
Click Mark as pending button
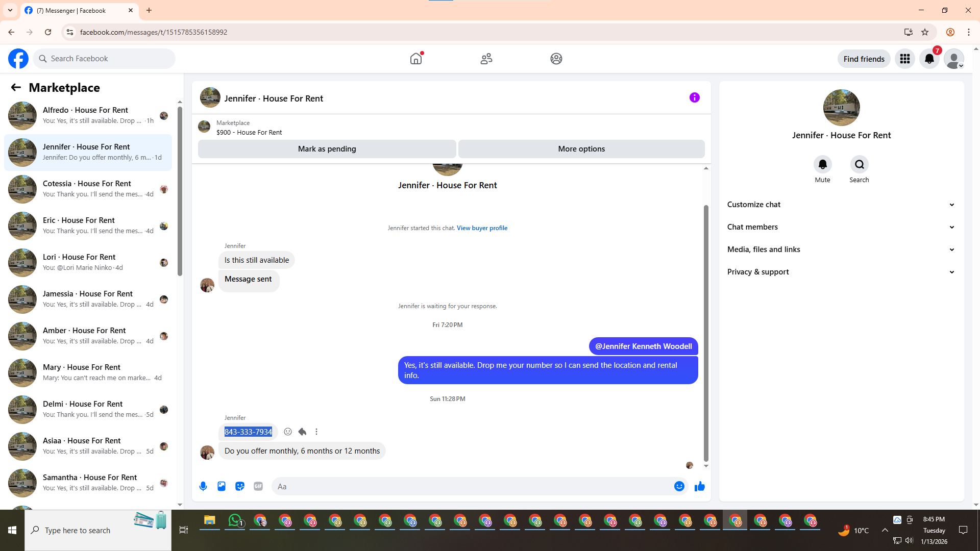tap(327, 149)
